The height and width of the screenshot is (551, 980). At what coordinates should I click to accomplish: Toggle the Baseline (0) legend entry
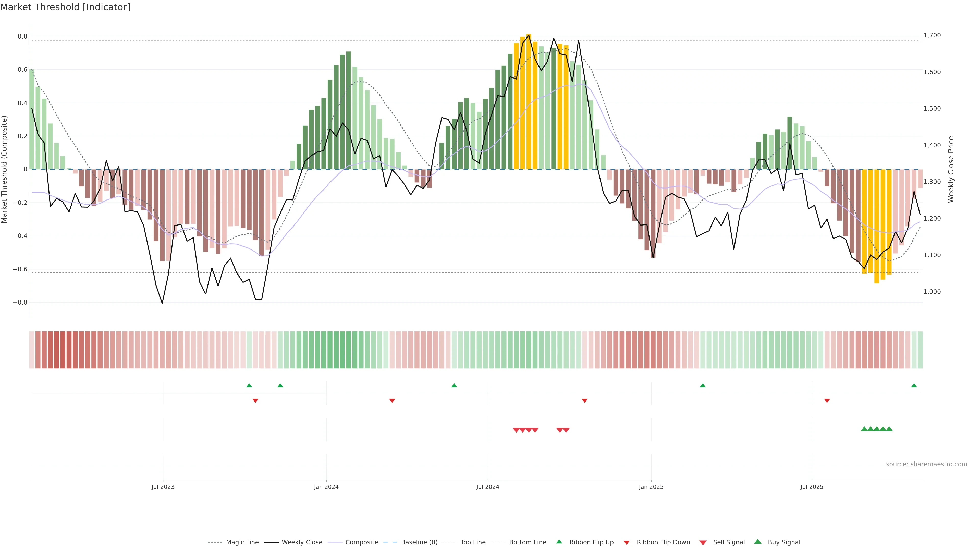[x=419, y=542]
